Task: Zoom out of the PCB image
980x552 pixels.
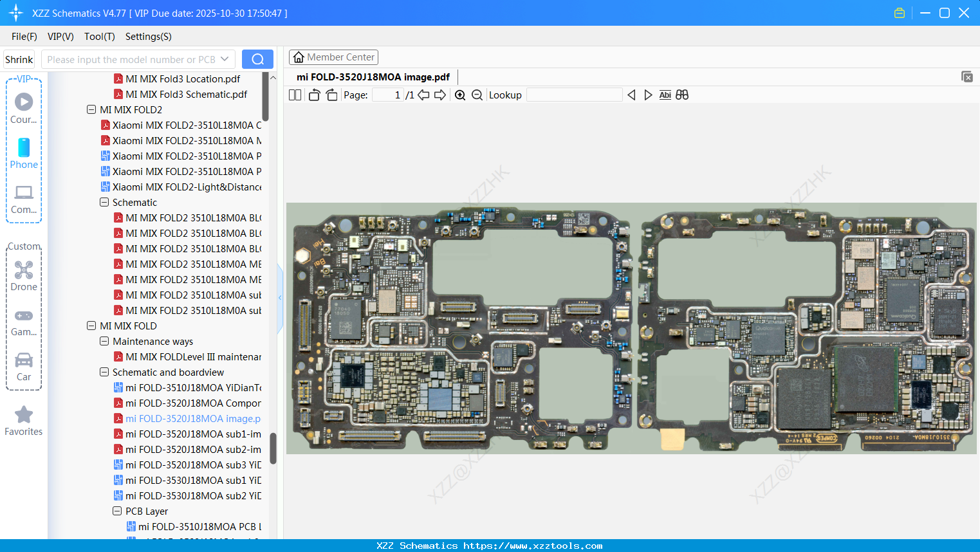Action: pos(477,95)
